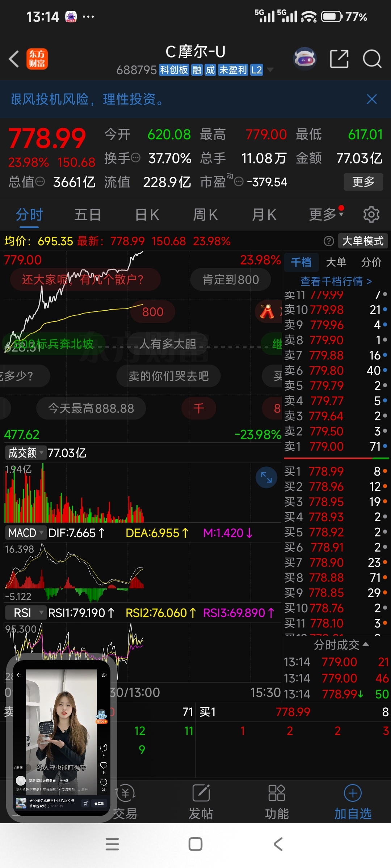This screenshot has width=391, height=868.
Task: Tap the Android recent apps menu icon
Action: coord(112,844)
